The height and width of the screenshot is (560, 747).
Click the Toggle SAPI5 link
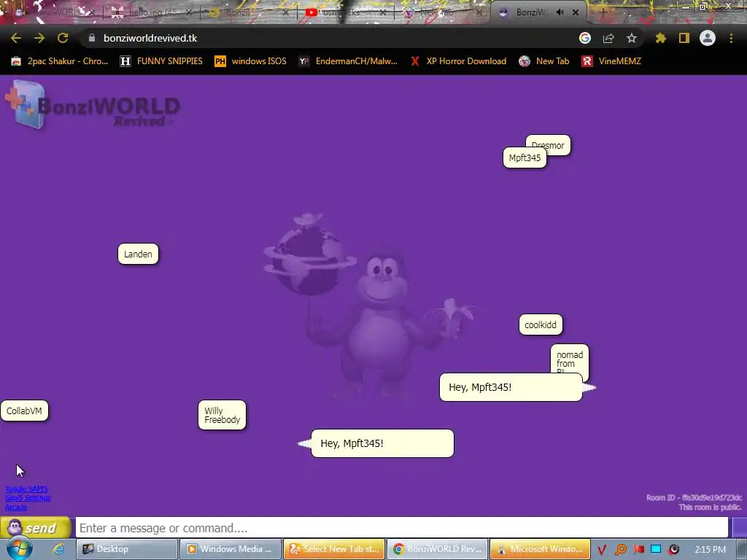[27, 489]
